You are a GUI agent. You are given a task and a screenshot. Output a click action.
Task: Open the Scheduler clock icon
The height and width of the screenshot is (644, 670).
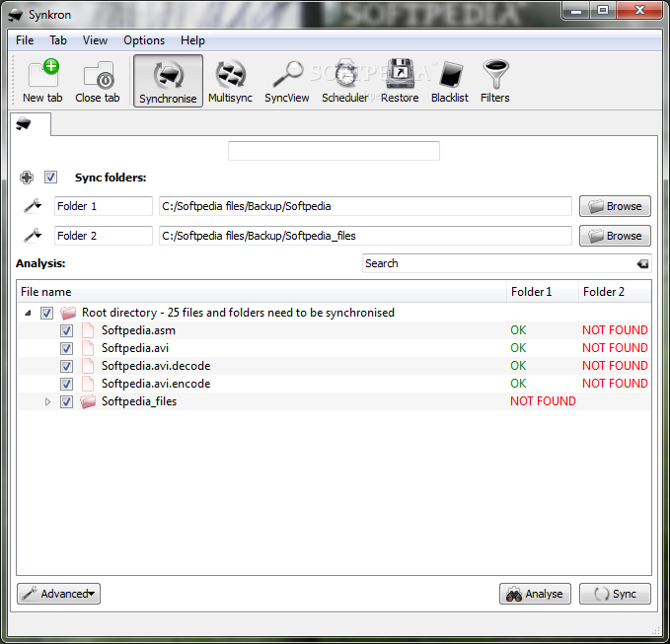pos(344,81)
